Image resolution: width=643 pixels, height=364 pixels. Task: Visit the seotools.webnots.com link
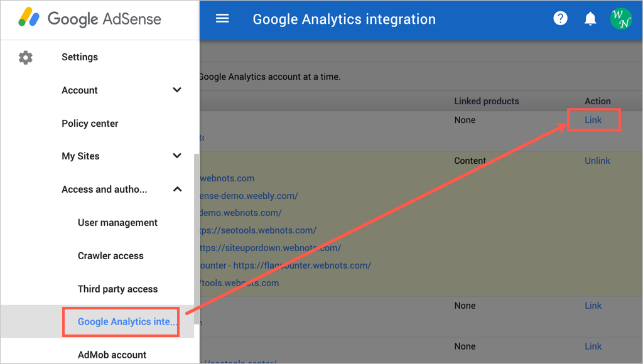coord(259,230)
